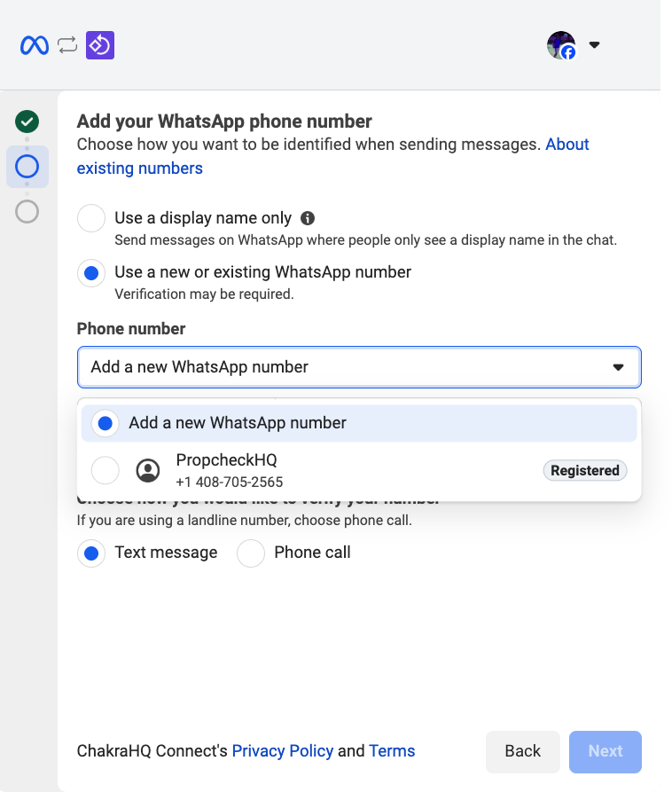Image resolution: width=672 pixels, height=800 pixels.
Task: Collapse the Phone number dropdown
Action: pyautogui.click(x=618, y=367)
